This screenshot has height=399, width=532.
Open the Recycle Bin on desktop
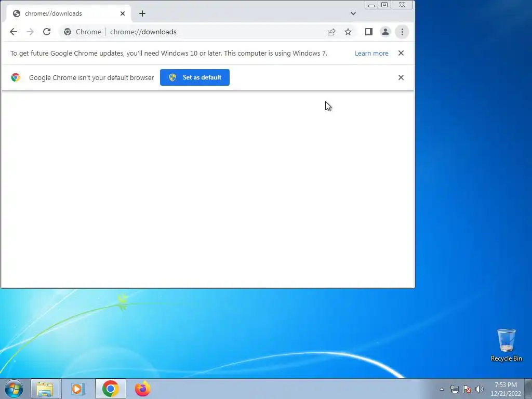tap(506, 345)
